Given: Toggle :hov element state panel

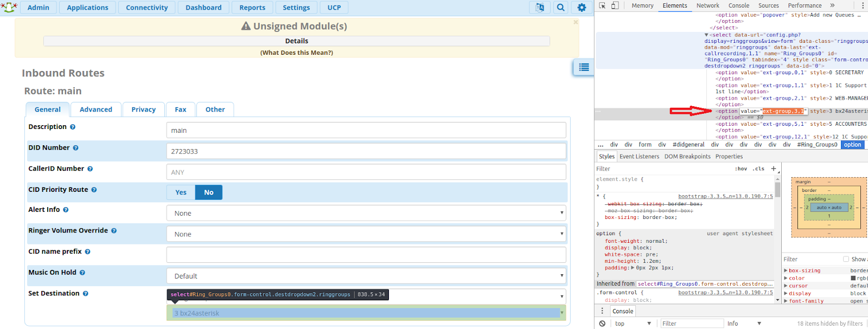Looking at the screenshot, I should pos(741,169).
